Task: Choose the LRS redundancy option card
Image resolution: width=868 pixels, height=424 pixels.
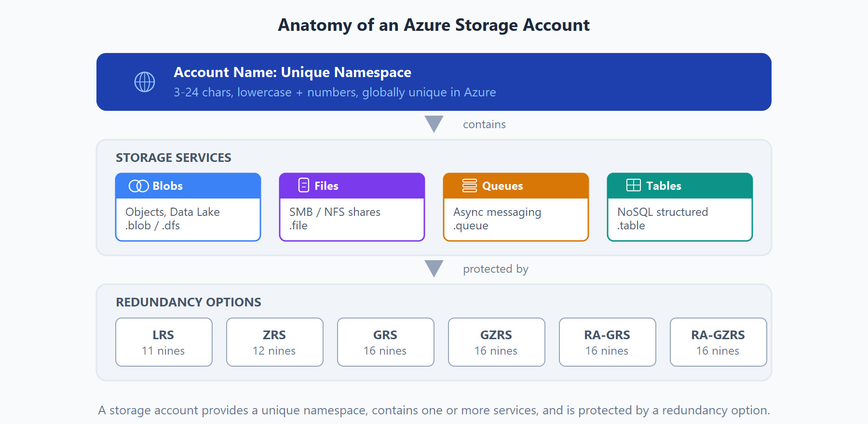Action: tap(164, 342)
